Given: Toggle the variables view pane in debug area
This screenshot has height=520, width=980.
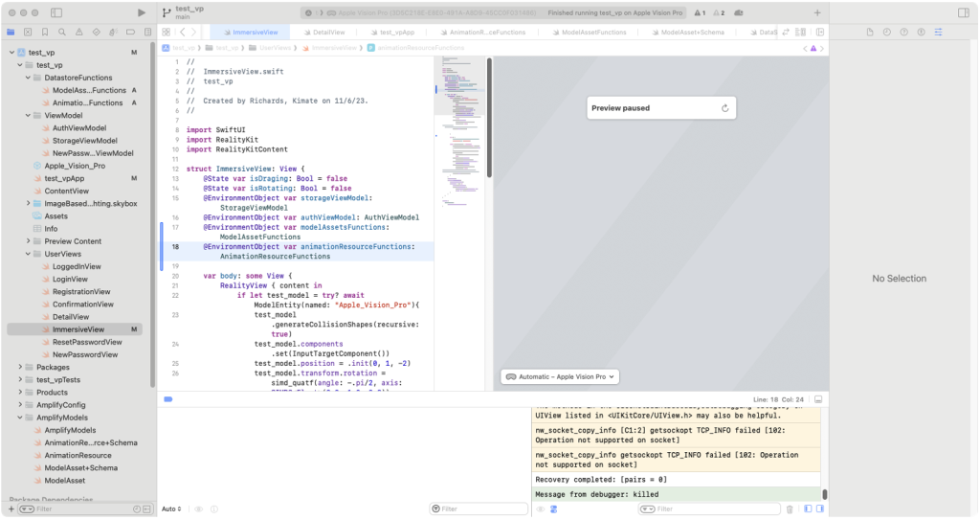Looking at the screenshot, I should (x=808, y=509).
